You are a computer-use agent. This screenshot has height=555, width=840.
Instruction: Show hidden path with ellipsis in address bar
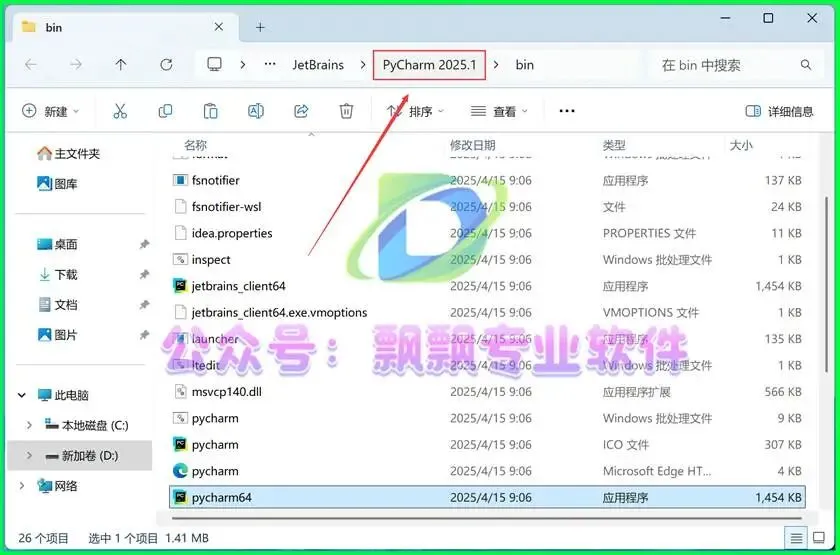(x=270, y=65)
